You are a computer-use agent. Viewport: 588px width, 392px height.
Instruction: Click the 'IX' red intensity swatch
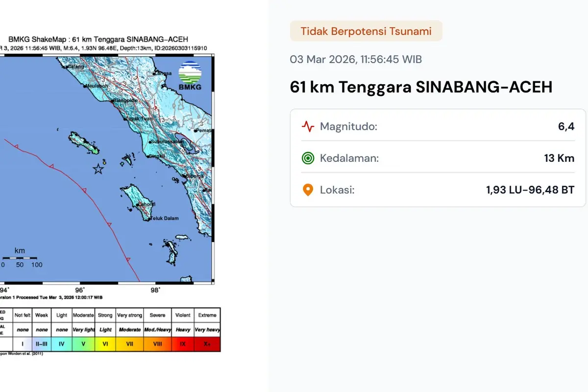point(183,344)
